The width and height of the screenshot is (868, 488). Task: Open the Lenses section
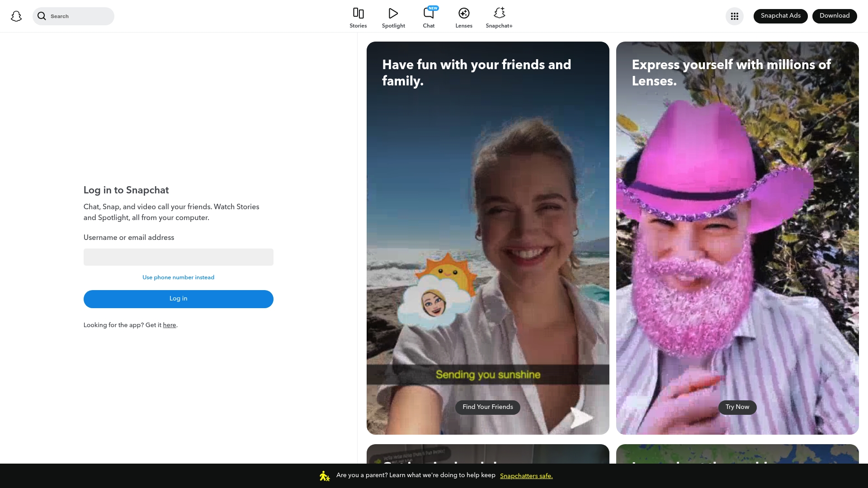463,13
